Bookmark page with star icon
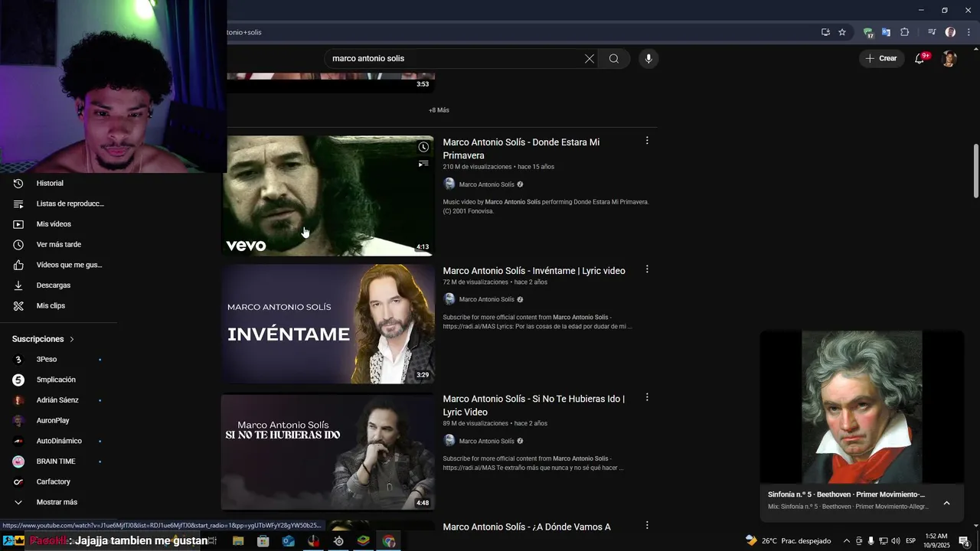Viewport: 980px width, 551px height. (842, 32)
